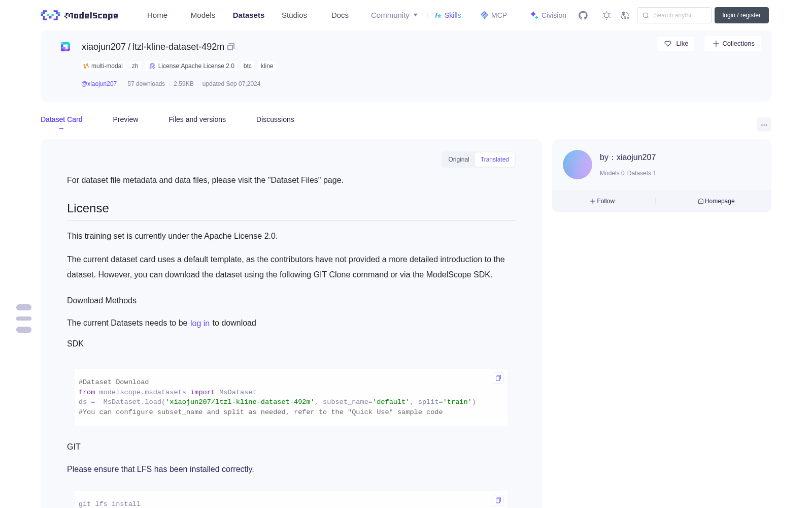Click the License heading
The height and width of the screenshot is (508, 812).
88,208
